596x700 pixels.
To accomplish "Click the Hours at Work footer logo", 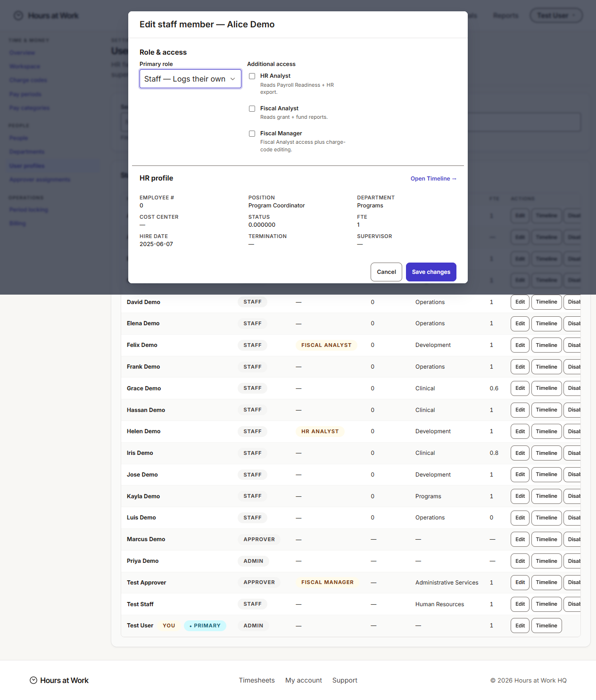I will point(59,680).
